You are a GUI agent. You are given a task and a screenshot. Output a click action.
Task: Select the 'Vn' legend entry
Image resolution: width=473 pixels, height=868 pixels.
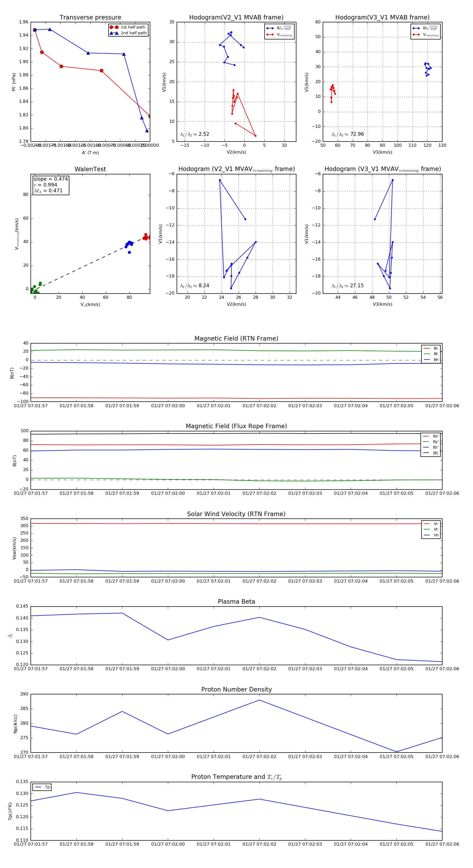click(x=431, y=535)
